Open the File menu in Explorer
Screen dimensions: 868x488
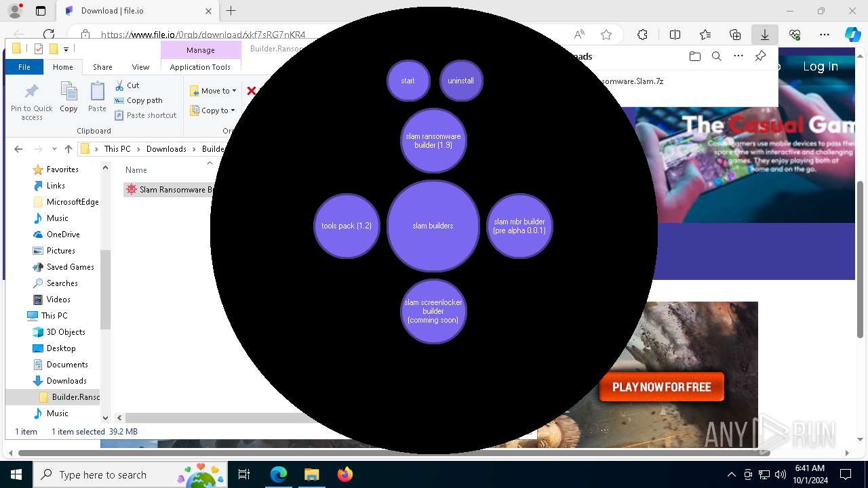point(24,67)
